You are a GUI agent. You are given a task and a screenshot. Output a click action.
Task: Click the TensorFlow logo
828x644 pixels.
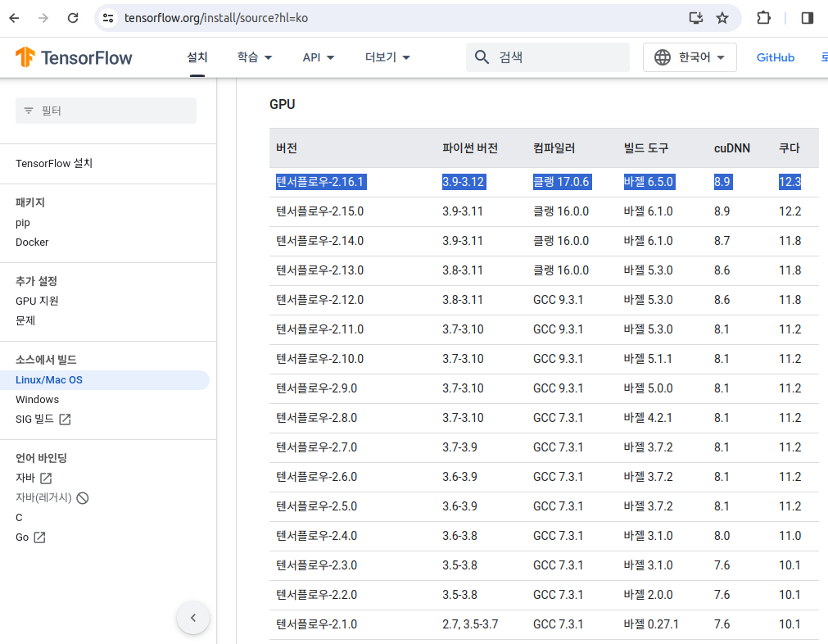[x=74, y=57]
